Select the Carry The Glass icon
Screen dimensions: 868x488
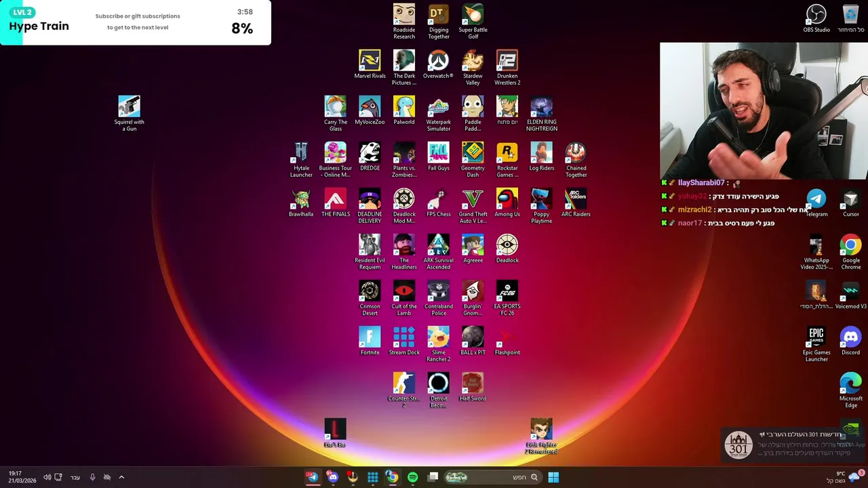(x=336, y=113)
